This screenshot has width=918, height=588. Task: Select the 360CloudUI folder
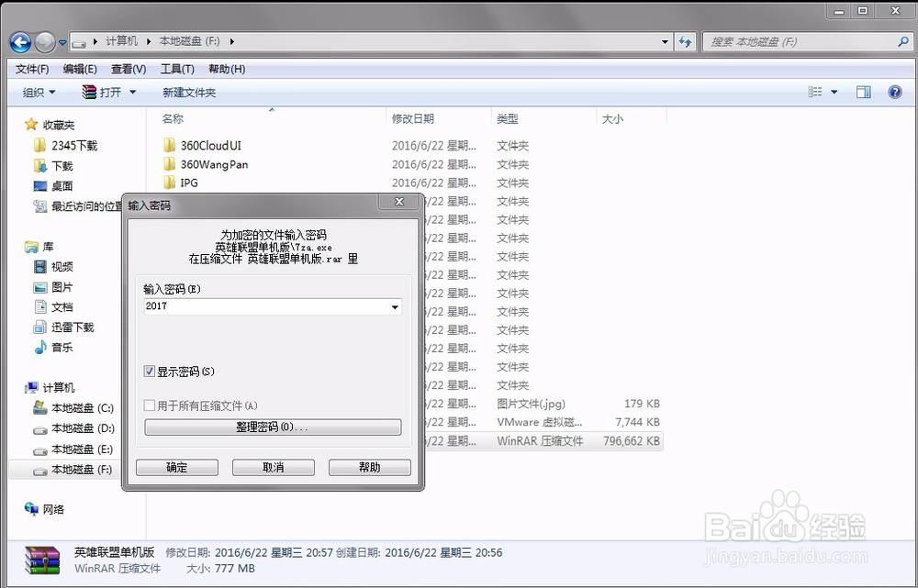click(202, 146)
